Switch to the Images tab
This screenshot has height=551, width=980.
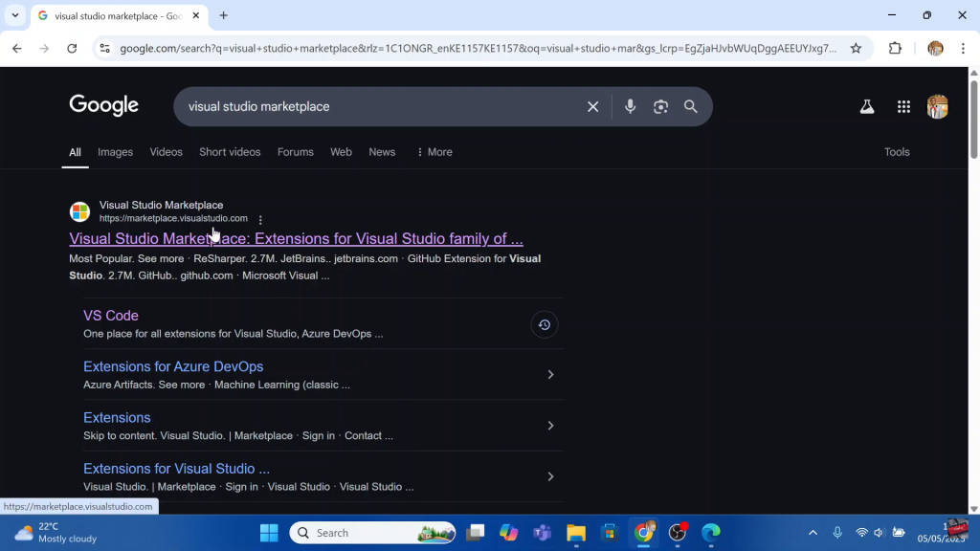tap(115, 152)
